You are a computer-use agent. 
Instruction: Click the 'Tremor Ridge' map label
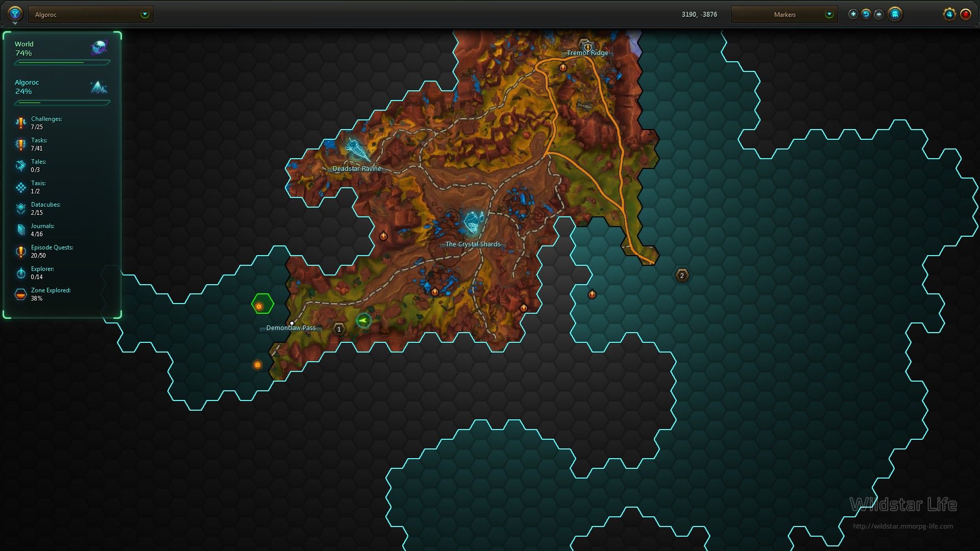(x=587, y=53)
